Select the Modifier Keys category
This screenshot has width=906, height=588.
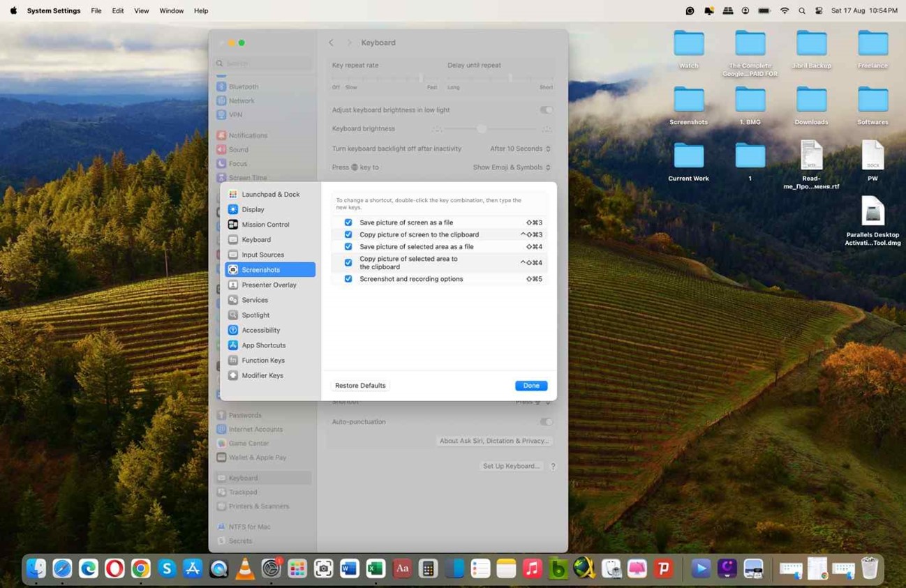[x=270, y=375]
